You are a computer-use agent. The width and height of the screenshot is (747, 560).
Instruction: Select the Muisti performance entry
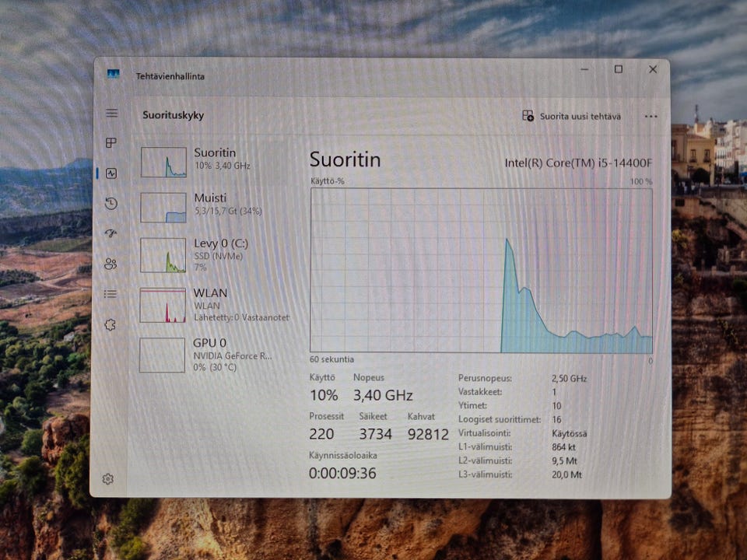point(216,207)
